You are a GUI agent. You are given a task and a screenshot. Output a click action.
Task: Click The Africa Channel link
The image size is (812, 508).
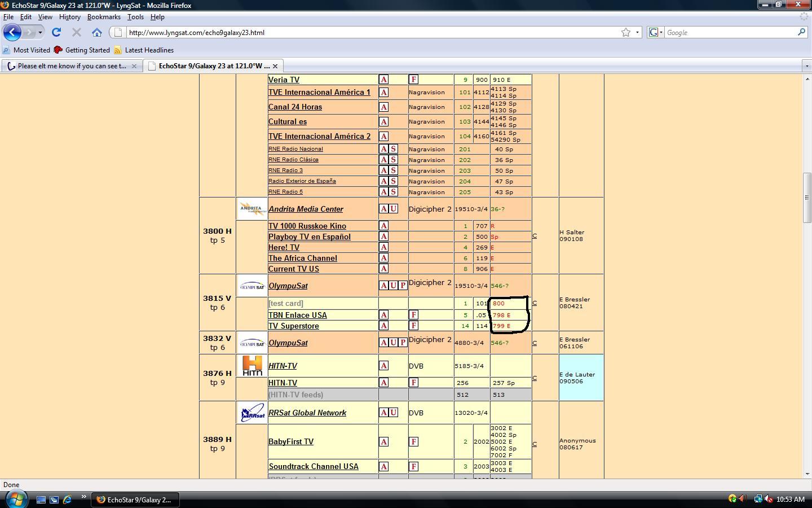point(303,258)
